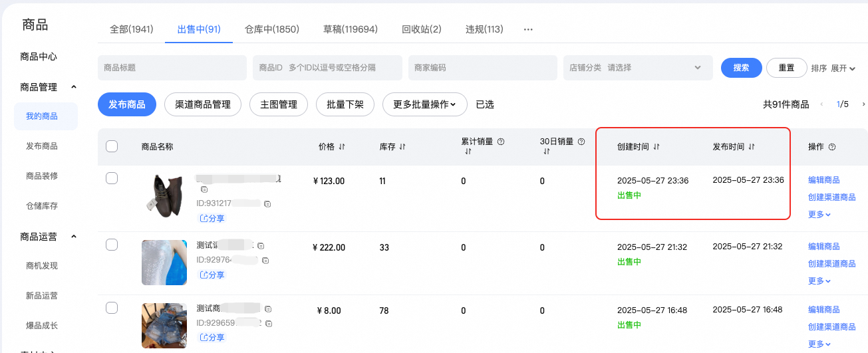
Task: Open 更多 menu for ¥123.00 product
Action: click(819, 214)
